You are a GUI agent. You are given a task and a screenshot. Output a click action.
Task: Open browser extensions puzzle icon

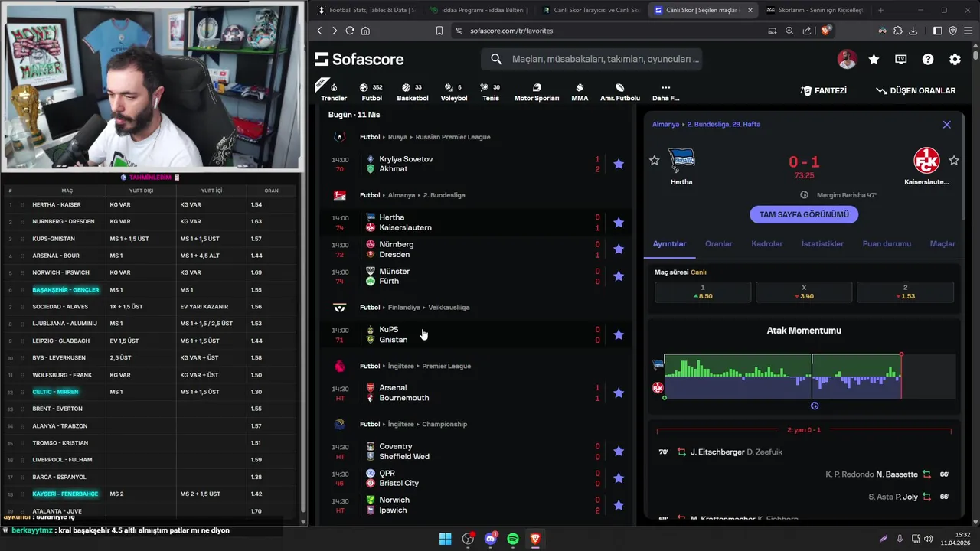pyautogui.click(x=897, y=31)
